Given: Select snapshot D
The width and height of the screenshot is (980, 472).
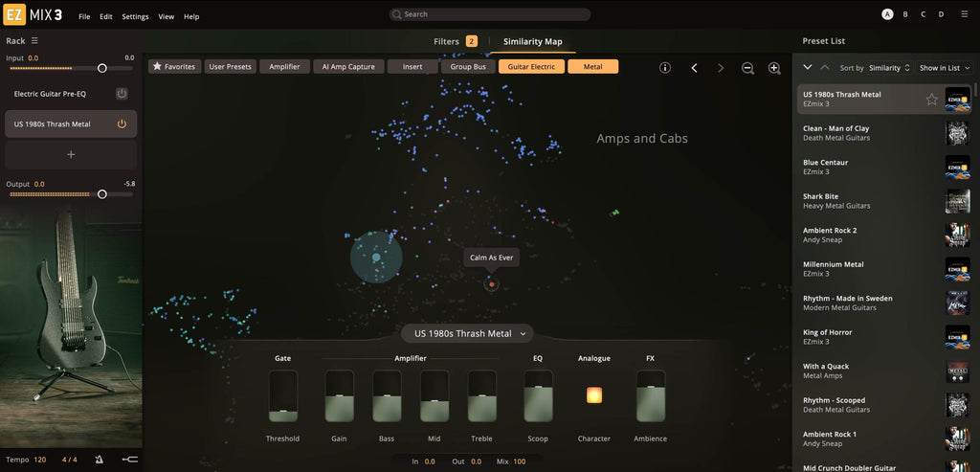Looking at the screenshot, I should (942, 14).
